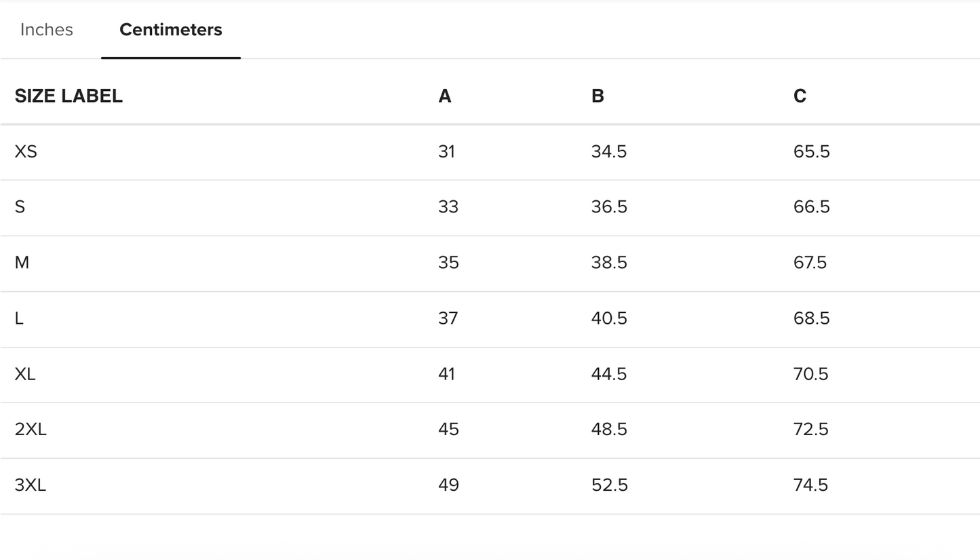980x560 pixels.
Task: Click the 45 value in the 2XL row
Action: tap(448, 430)
